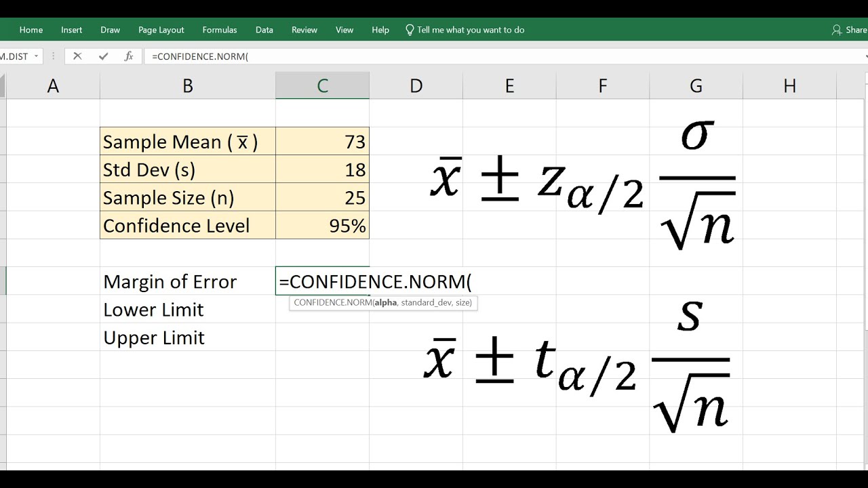The width and height of the screenshot is (868, 488).
Task: Select column G header
Action: tap(696, 85)
